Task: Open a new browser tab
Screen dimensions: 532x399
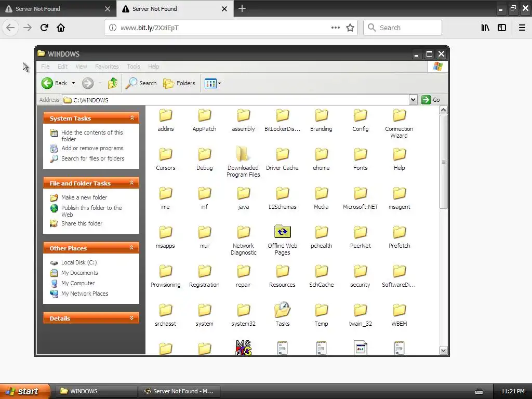Action: tap(242, 8)
